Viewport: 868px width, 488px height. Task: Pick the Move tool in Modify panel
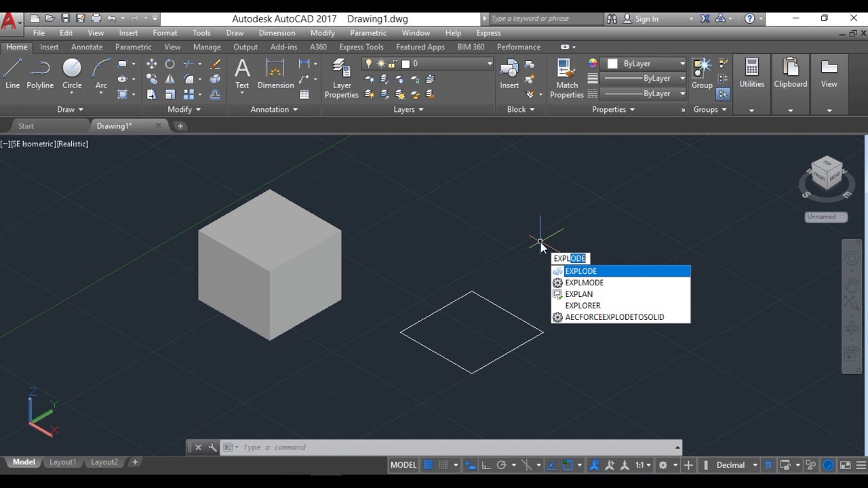[x=151, y=64]
